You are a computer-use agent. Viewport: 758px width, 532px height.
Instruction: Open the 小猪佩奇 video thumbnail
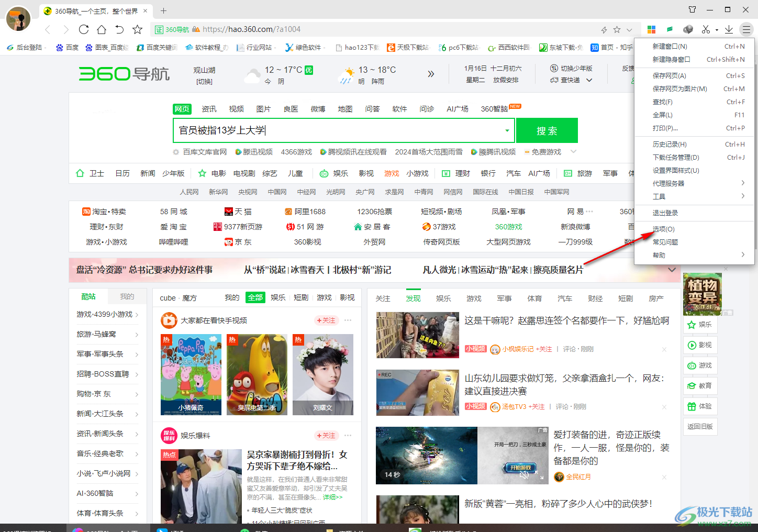pos(191,374)
